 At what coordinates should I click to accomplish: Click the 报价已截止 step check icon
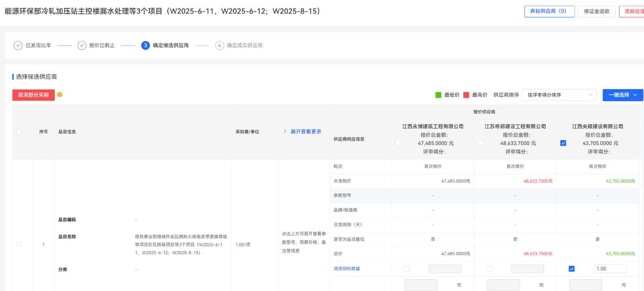[x=82, y=46]
